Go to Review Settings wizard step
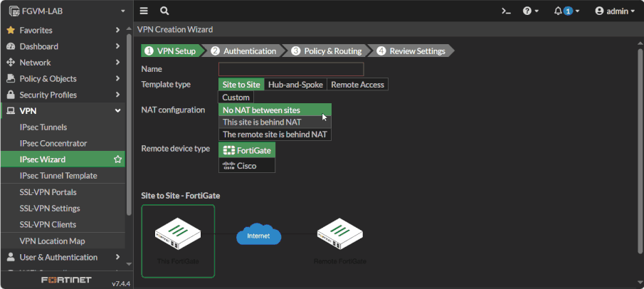Screen dimensions: 644x289 (x=411, y=51)
